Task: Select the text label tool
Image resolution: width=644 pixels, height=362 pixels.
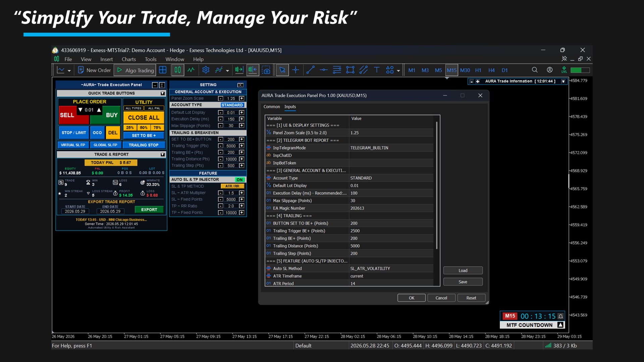Action: (377, 70)
